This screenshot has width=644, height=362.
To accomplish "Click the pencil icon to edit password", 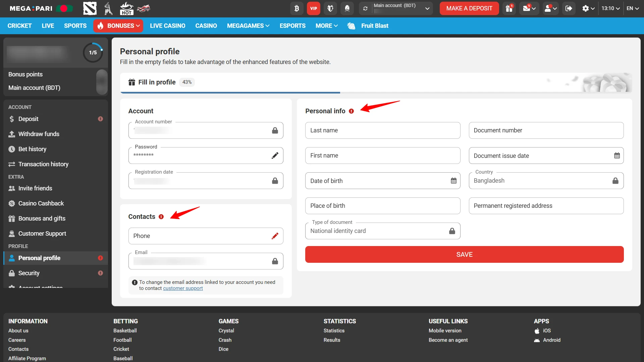I will [275, 155].
